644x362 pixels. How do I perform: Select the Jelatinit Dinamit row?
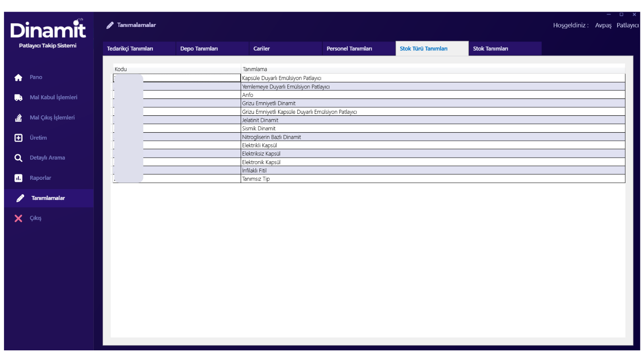click(x=369, y=120)
